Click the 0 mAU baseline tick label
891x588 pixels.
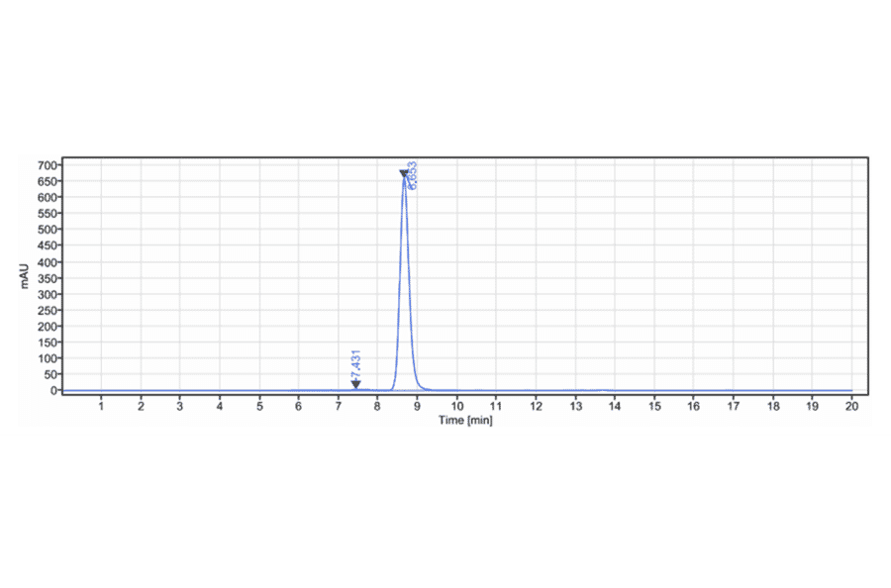coord(50,391)
